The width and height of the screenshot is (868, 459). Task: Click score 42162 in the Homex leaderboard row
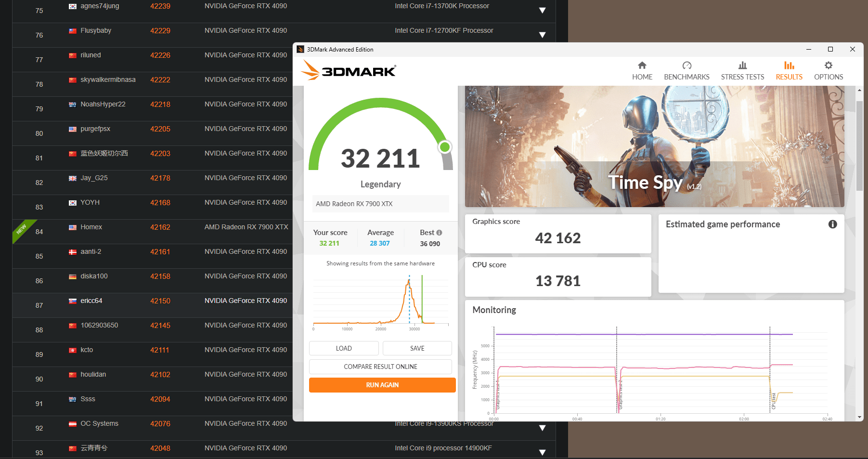click(160, 227)
